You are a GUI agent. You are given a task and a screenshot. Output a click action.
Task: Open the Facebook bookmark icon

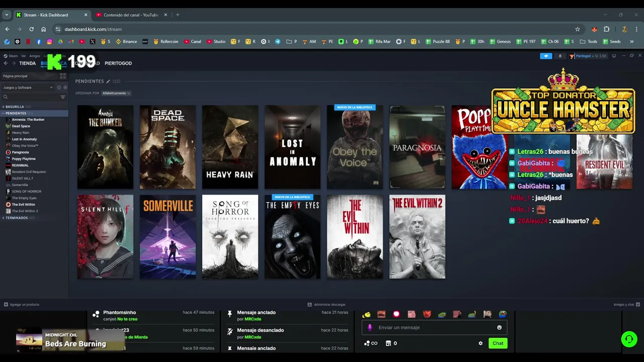39,42
